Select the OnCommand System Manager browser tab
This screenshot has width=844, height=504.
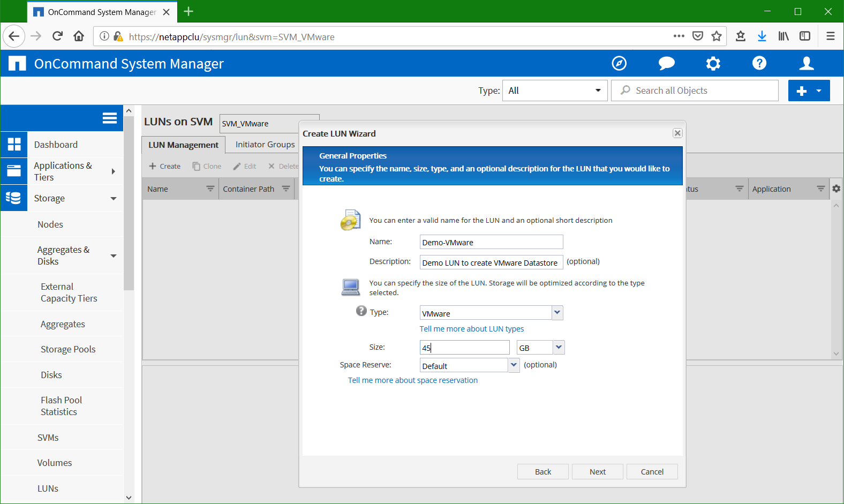click(x=102, y=12)
